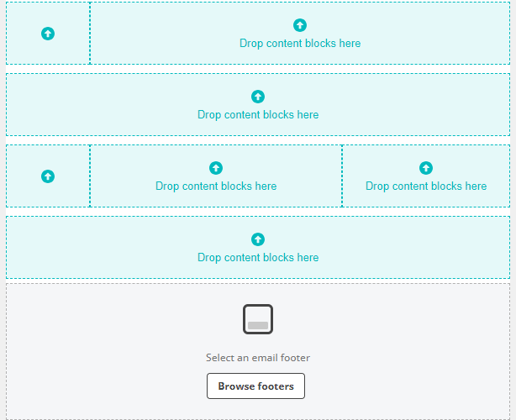Click middle column 'Drop content blocks here' text

(x=216, y=186)
